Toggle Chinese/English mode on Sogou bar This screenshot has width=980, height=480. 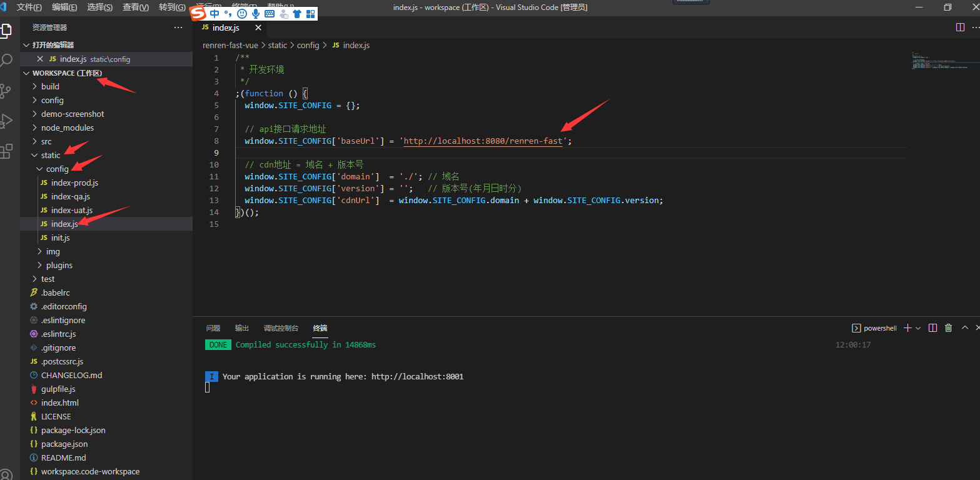point(215,13)
